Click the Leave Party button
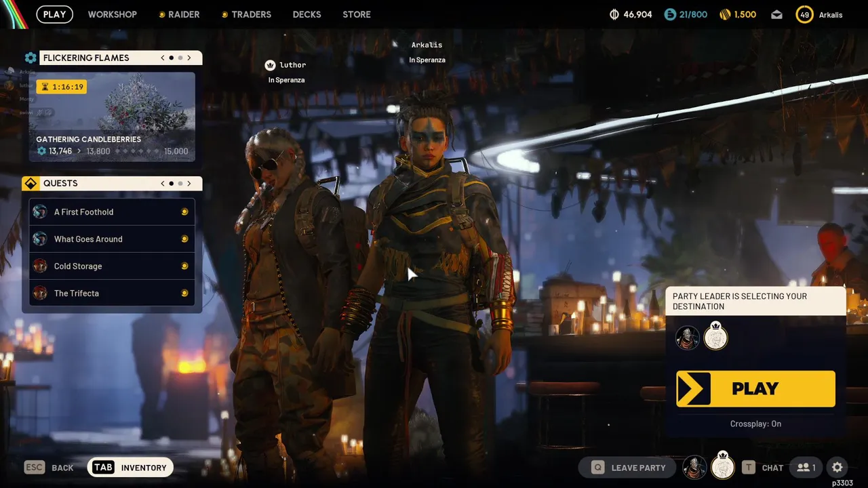 click(x=629, y=468)
